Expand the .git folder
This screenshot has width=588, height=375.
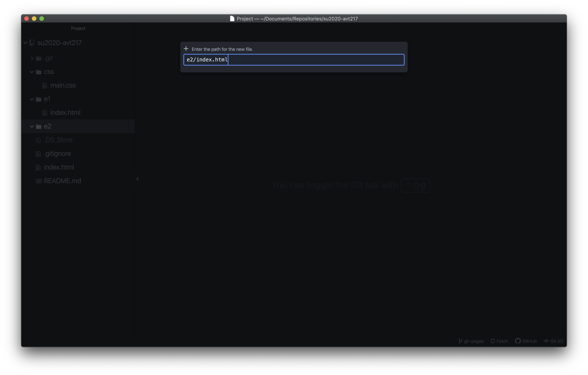tap(33, 58)
